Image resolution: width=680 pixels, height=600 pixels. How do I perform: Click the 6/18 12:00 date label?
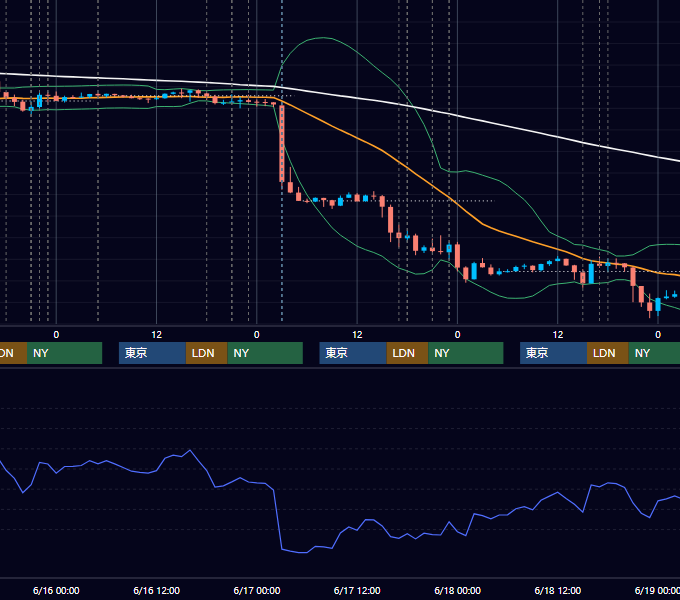click(x=558, y=590)
